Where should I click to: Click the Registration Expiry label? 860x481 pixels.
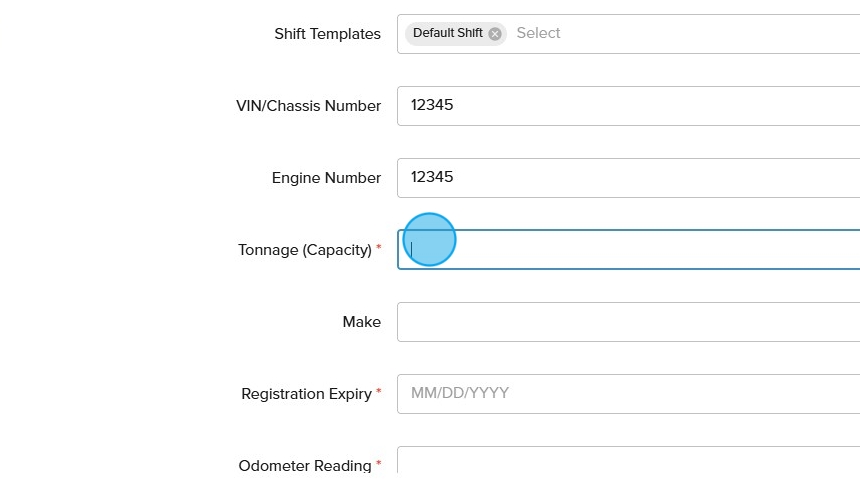306,394
